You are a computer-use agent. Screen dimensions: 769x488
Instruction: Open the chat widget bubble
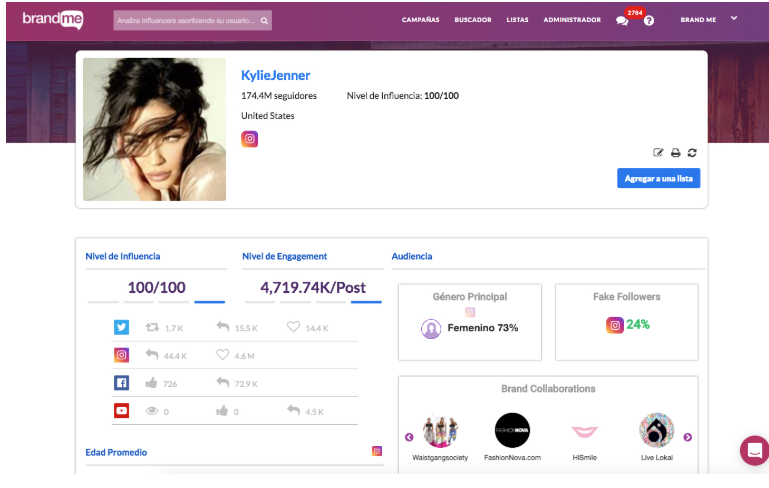click(754, 450)
